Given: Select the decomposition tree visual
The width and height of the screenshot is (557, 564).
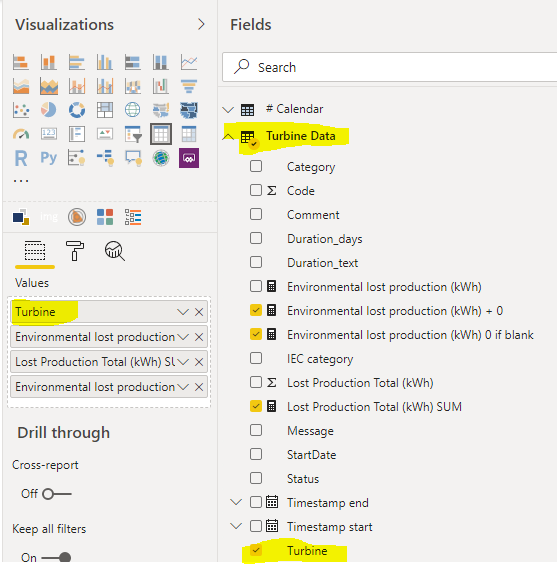Looking at the screenshot, I should (105, 158).
